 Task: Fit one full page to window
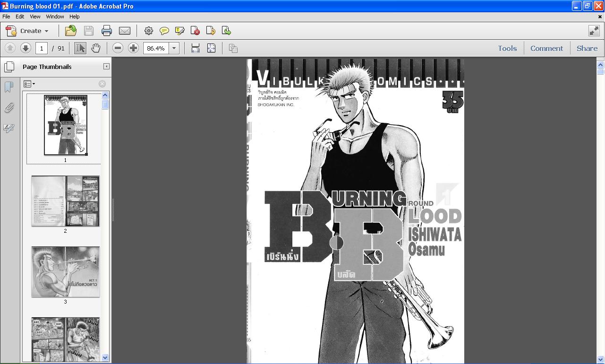tap(211, 48)
